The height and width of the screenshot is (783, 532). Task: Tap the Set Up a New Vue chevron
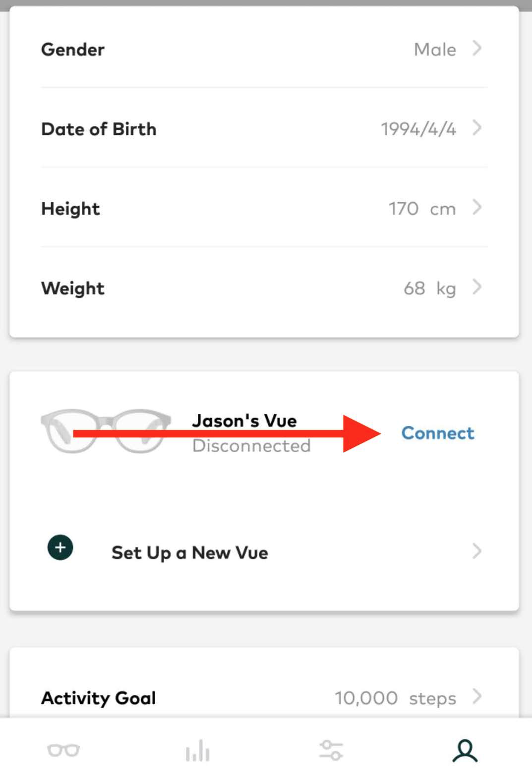coord(477,551)
